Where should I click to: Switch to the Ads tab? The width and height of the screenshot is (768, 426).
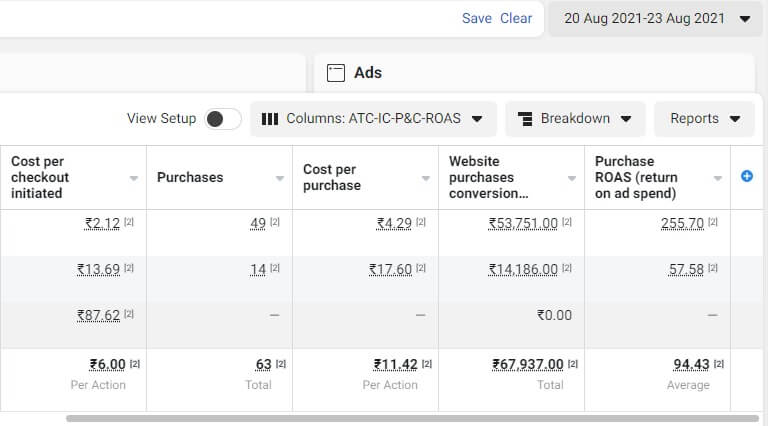[x=367, y=73]
